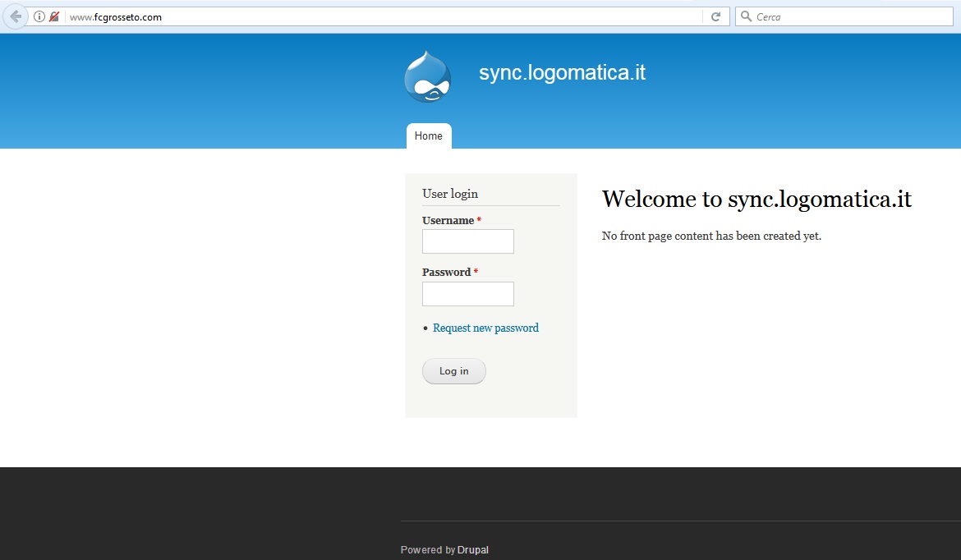The width and height of the screenshot is (961, 560).
Task: Click into the Cerca search field
Action: [846, 16]
